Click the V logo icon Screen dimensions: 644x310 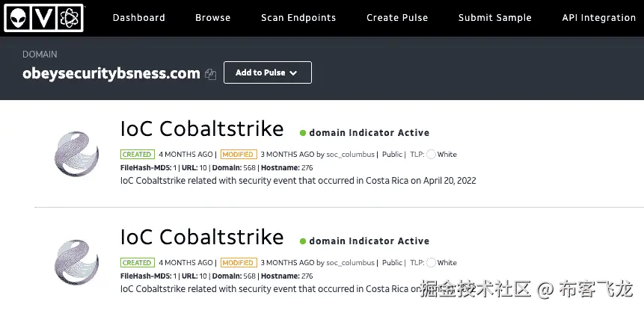(43, 18)
